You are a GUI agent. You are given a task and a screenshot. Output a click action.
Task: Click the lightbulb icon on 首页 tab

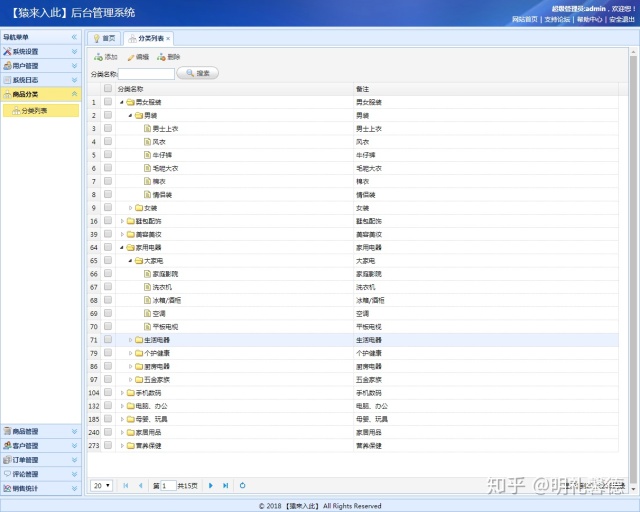point(96,38)
